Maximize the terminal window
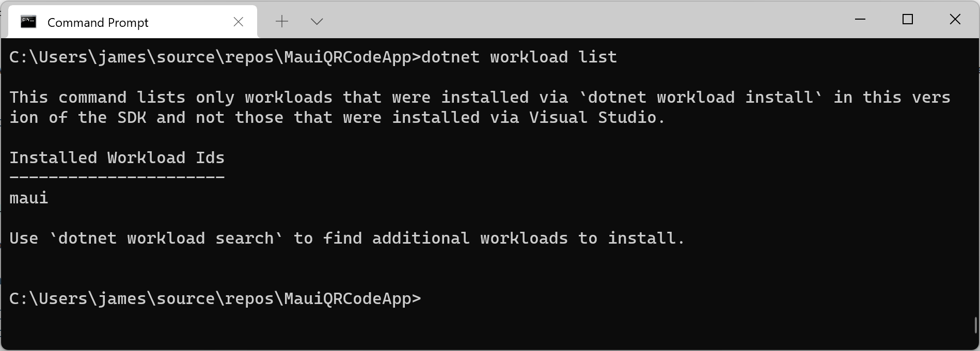The height and width of the screenshot is (351, 980). (x=908, y=19)
